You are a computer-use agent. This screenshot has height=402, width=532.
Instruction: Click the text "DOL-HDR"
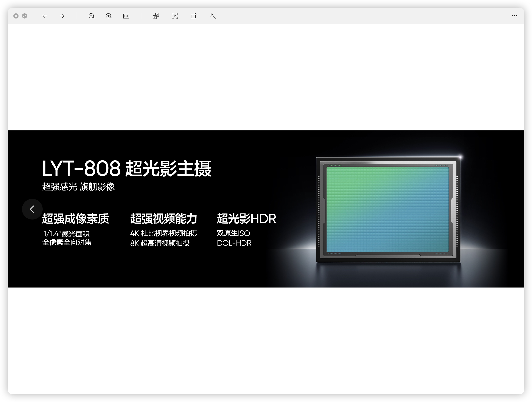point(234,243)
